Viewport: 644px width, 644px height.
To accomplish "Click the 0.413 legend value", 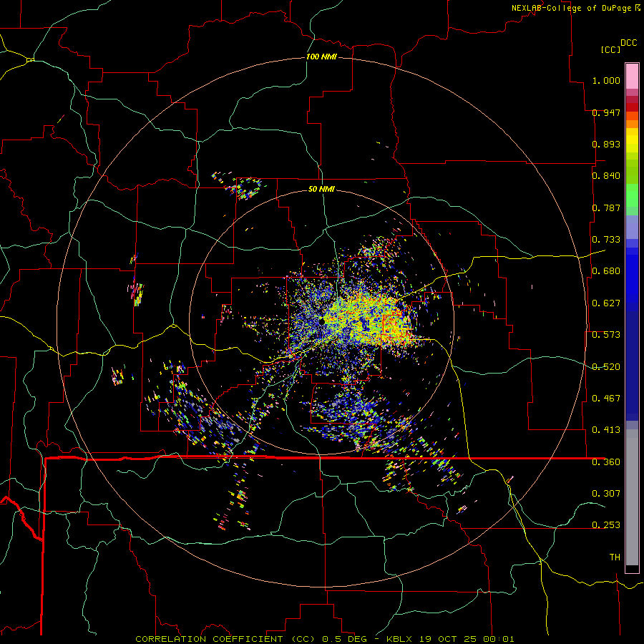I will click(606, 430).
